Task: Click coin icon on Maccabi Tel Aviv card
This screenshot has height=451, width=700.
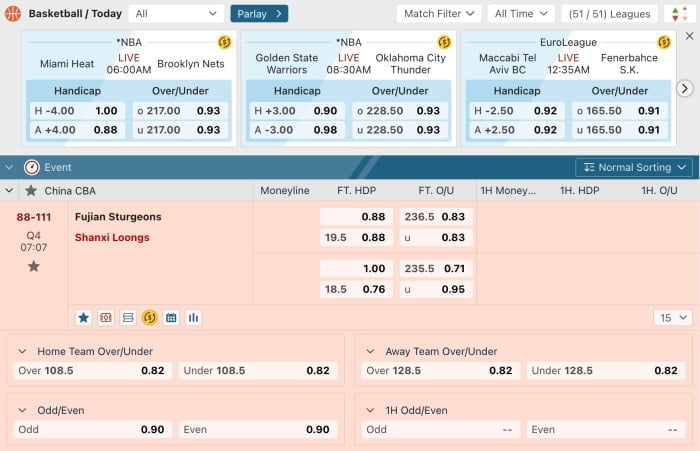Action: click(664, 42)
